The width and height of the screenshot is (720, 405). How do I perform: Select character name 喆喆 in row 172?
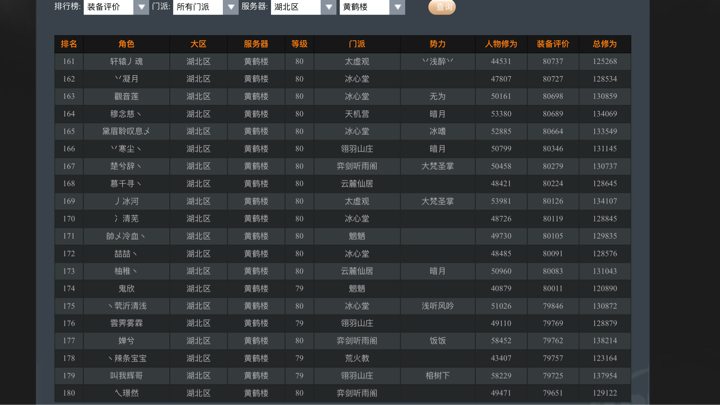pyautogui.click(x=126, y=253)
